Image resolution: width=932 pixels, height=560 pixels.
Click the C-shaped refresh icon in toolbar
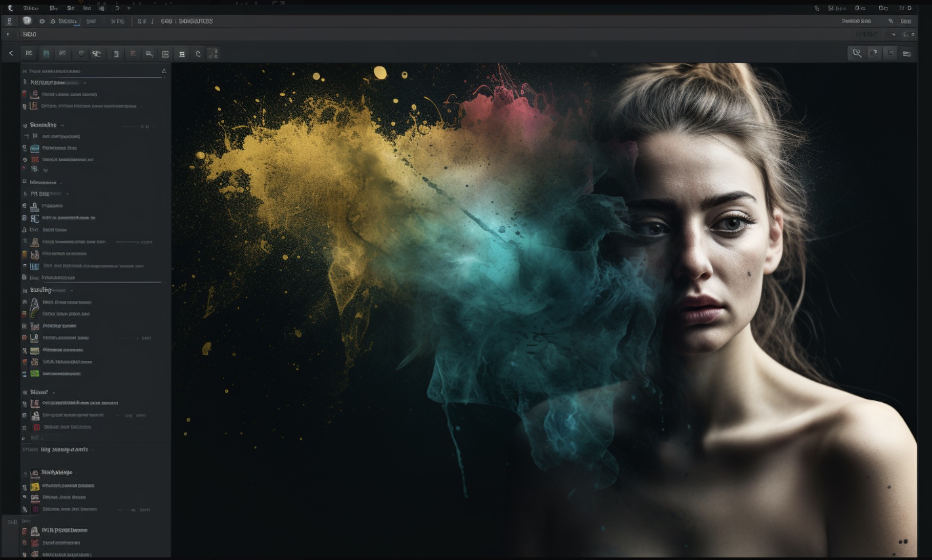click(198, 54)
